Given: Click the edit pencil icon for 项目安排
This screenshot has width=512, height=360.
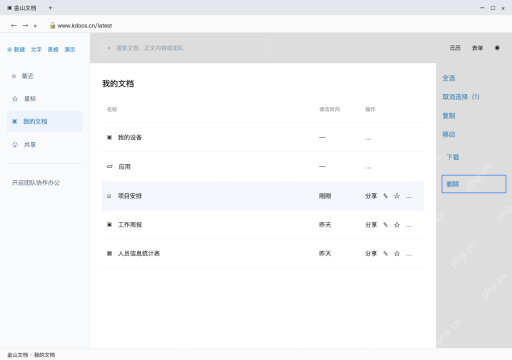Looking at the screenshot, I should pyautogui.click(x=386, y=196).
